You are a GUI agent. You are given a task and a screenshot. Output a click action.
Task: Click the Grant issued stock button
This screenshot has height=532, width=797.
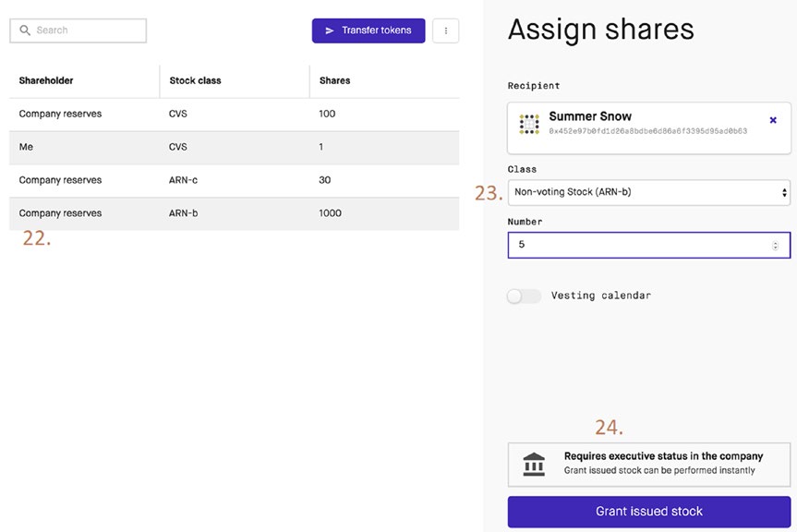pos(649,511)
